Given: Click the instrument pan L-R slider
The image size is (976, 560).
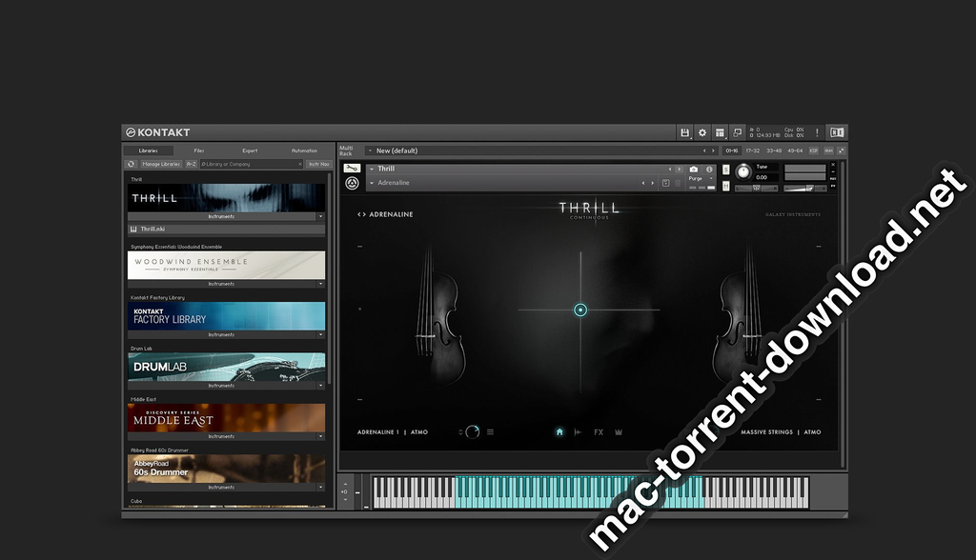Looking at the screenshot, I should point(756,188).
